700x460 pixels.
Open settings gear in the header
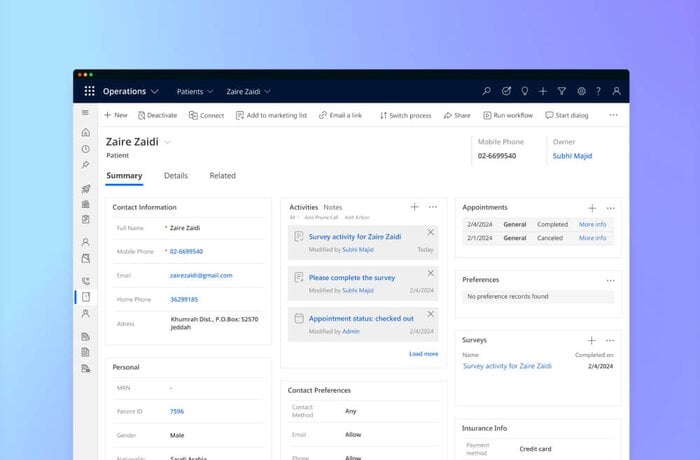click(x=581, y=91)
